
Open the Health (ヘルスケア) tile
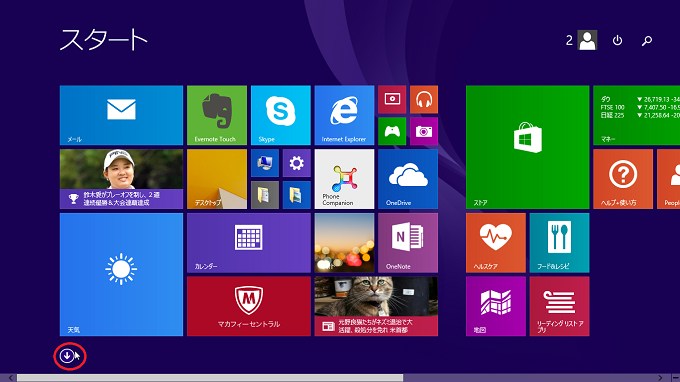(x=496, y=243)
